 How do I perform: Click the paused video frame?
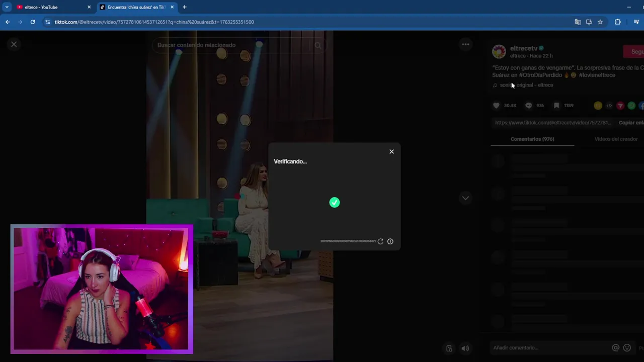[239, 196]
